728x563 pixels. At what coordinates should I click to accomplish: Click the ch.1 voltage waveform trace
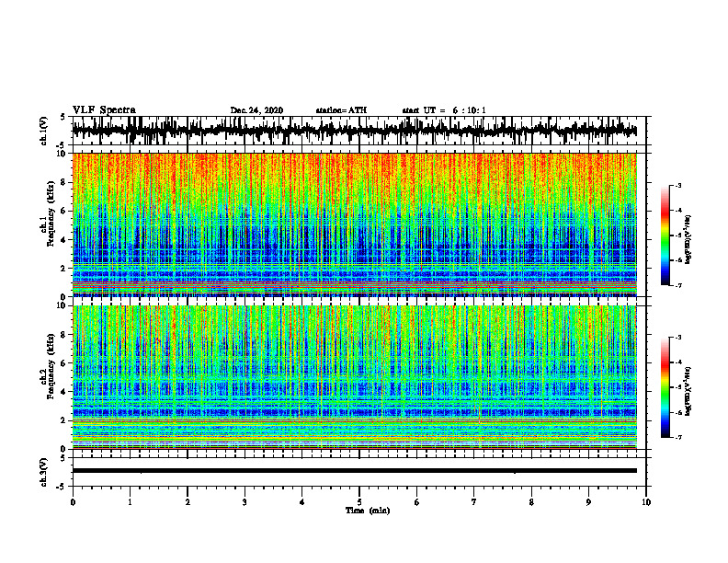354,131
